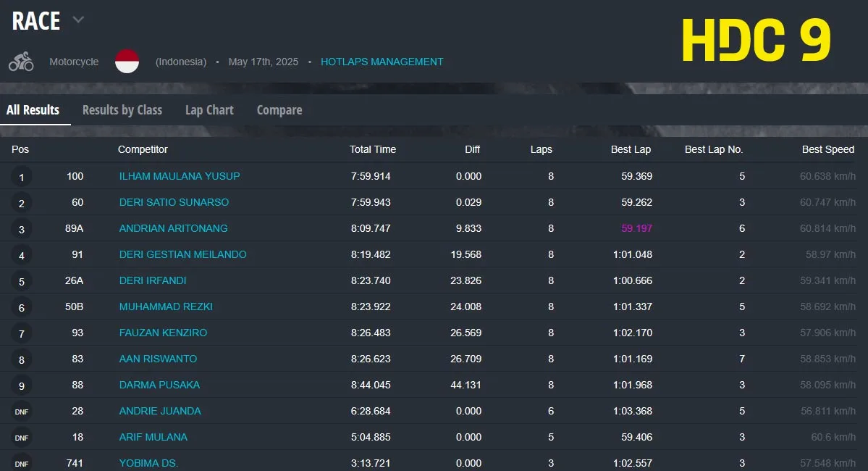Click total time 8:44.045
Screen dimensions: 868x471
[371, 385]
